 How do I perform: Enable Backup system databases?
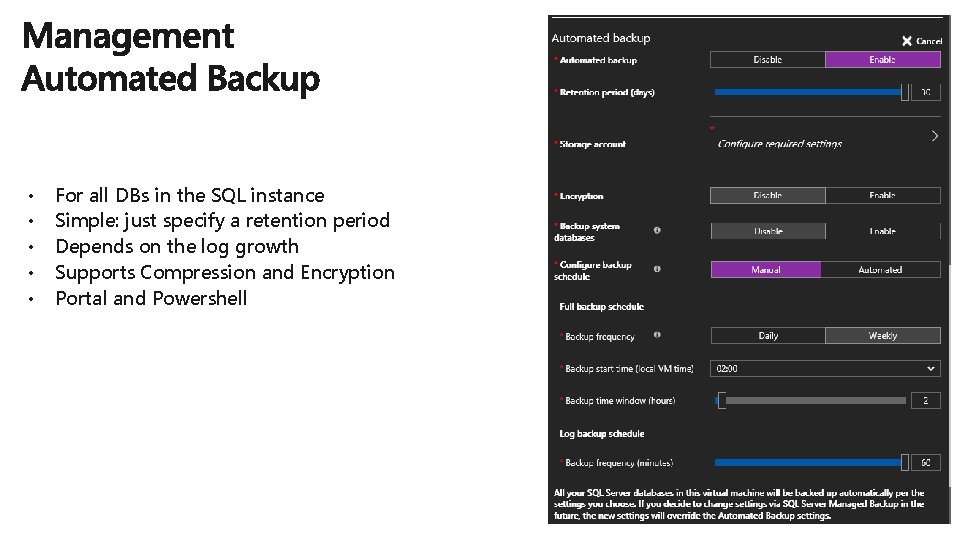(x=882, y=231)
